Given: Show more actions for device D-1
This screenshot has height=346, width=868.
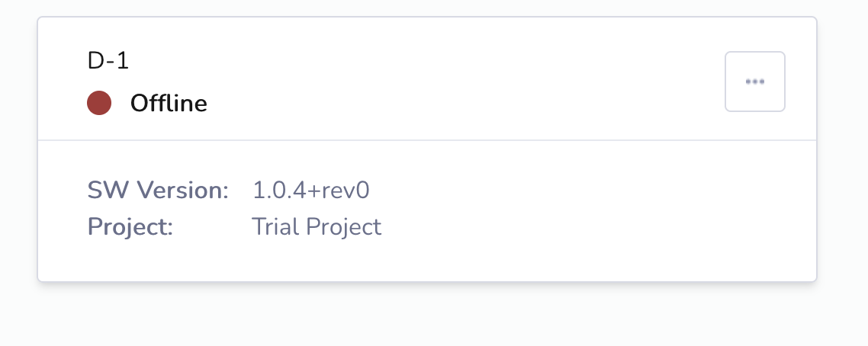Looking at the screenshot, I should (x=755, y=82).
